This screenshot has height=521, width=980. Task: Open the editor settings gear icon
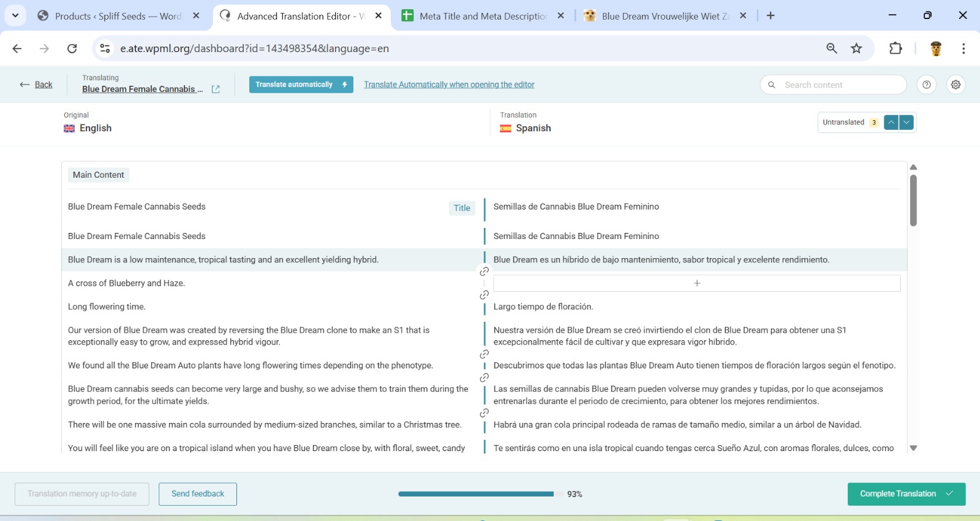[956, 85]
